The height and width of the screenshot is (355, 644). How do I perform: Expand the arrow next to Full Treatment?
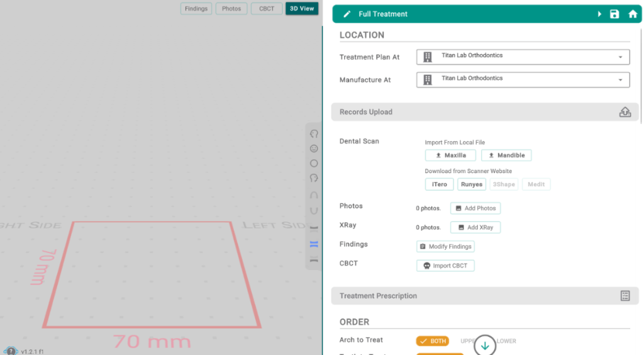point(599,14)
